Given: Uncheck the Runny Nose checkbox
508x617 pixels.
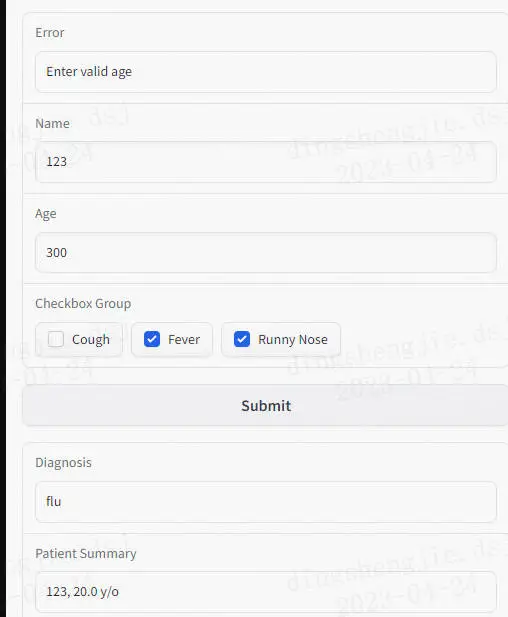Looking at the screenshot, I should coord(242,339).
